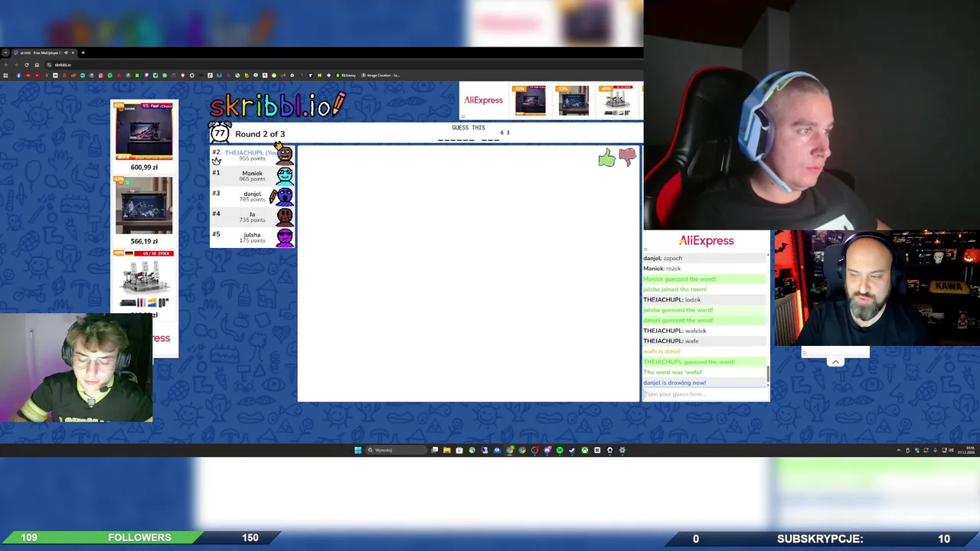Open the Settings gear on the taskbar
Screen dimensions: 980x551
pyautogui.click(x=622, y=450)
